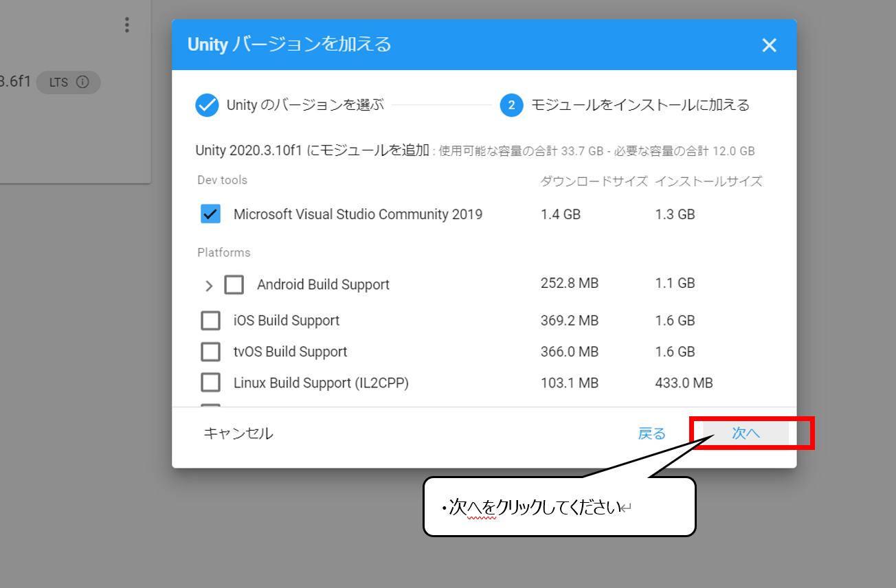Click 'Unity 2020.3.10f1 にモジュールを追加' heading
Viewport: 896px width, 588px height.
coord(312,150)
